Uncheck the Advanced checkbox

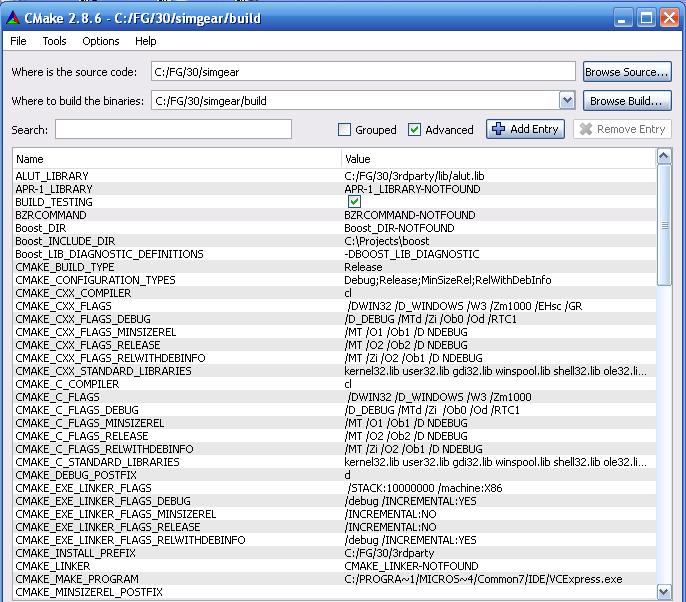coord(415,130)
